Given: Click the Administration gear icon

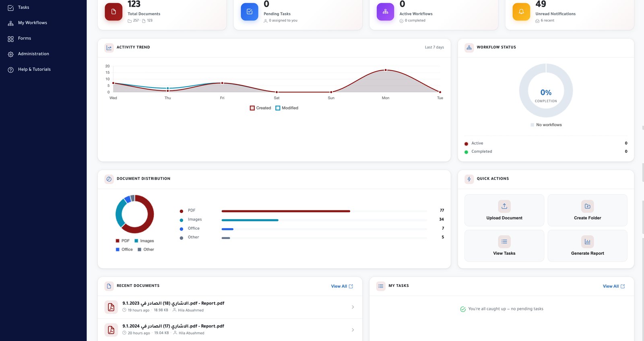Looking at the screenshot, I should pyautogui.click(x=11, y=54).
